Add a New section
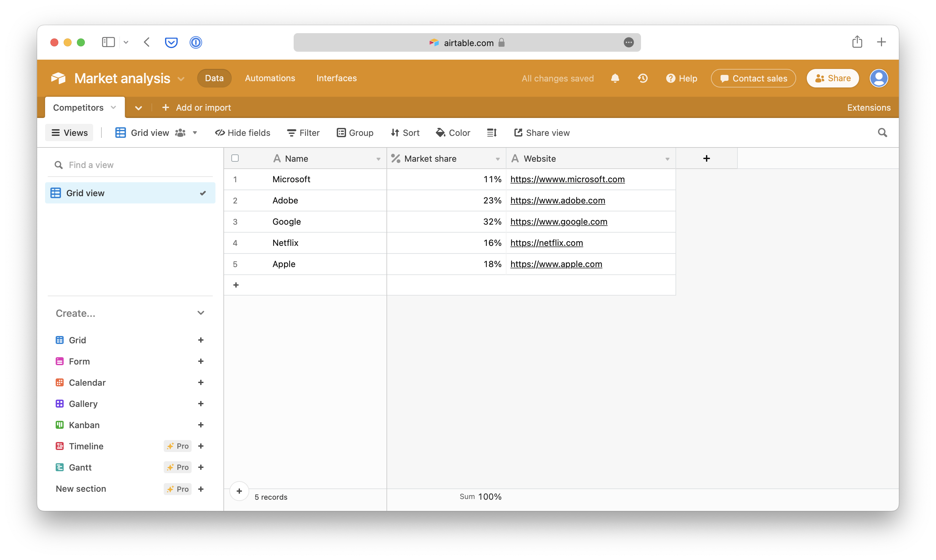Screen dimensions: 936x560 coord(201,489)
